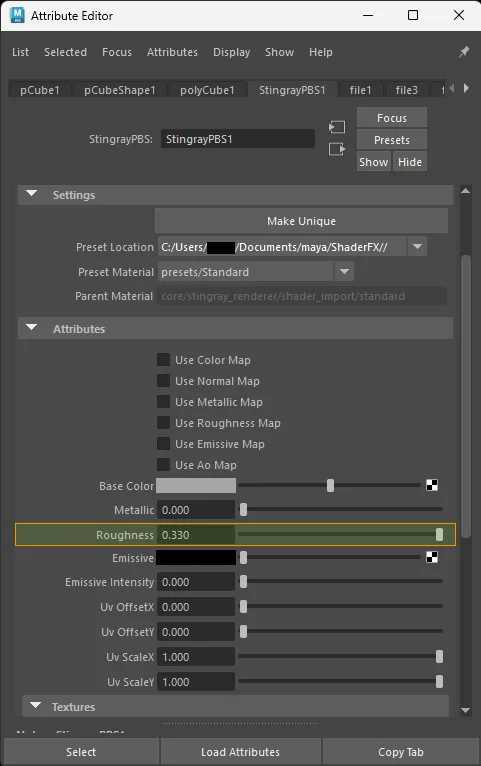Enable the Use Normal Map checkbox
Screen dimensions: 481x766
pyautogui.click(x=164, y=381)
